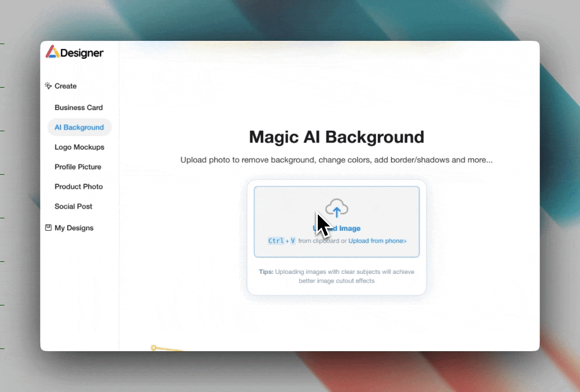Click the Designer wordmark text

coord(82,53)
